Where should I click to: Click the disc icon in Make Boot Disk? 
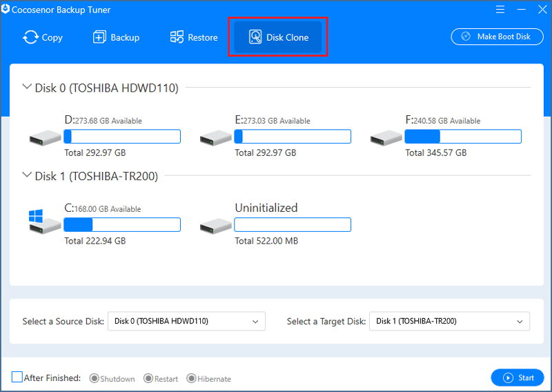(466, 37)
